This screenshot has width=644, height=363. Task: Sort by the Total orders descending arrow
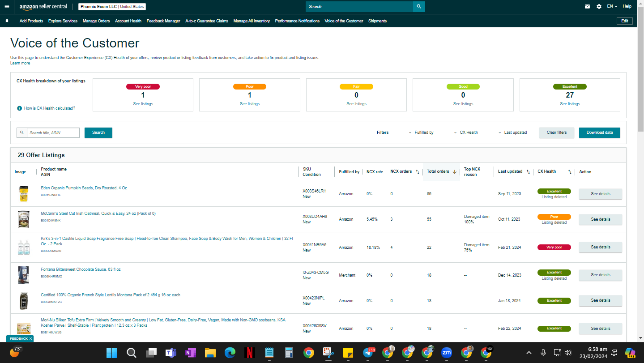point(455,172)
